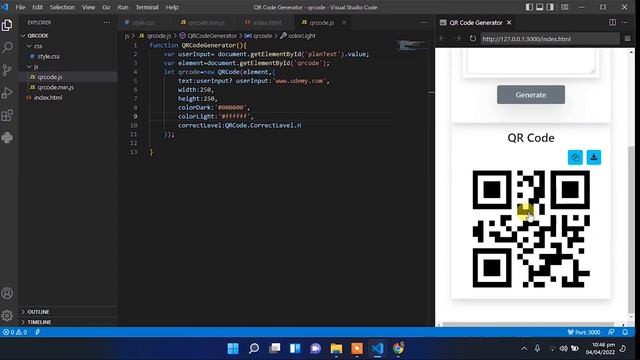Open Explorer panel more actions
The image size is (640, 360).
coord(107,22)
